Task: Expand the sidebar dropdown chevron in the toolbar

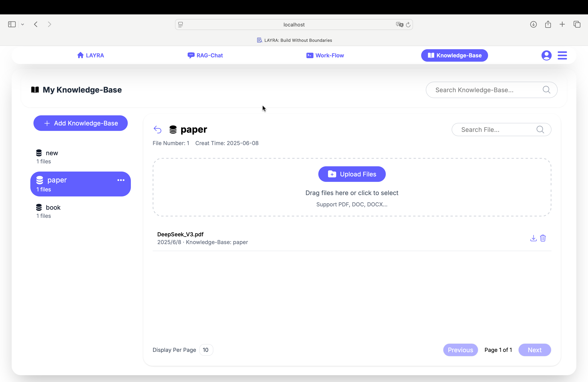Action: [x=23, y=24]
